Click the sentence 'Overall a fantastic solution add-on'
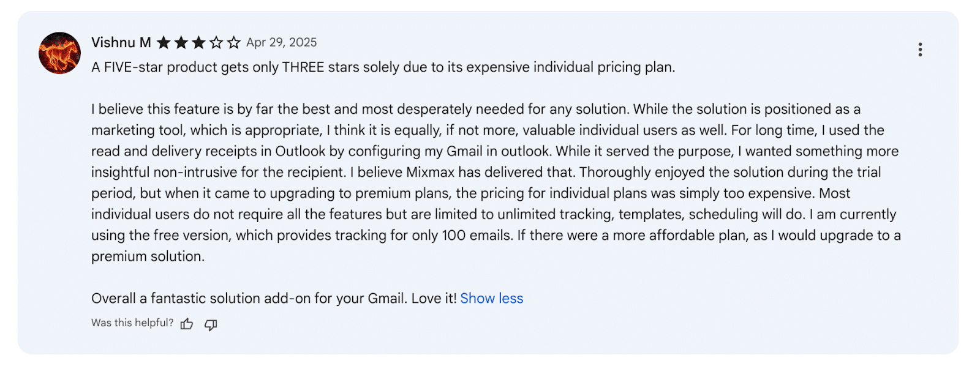The image size is (980, 366). [274, 298]
